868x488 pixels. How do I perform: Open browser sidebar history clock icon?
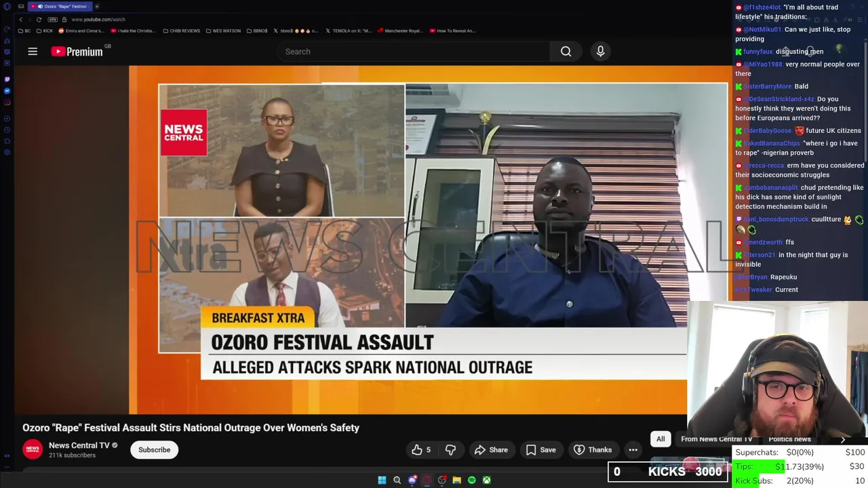pos(7,129)
